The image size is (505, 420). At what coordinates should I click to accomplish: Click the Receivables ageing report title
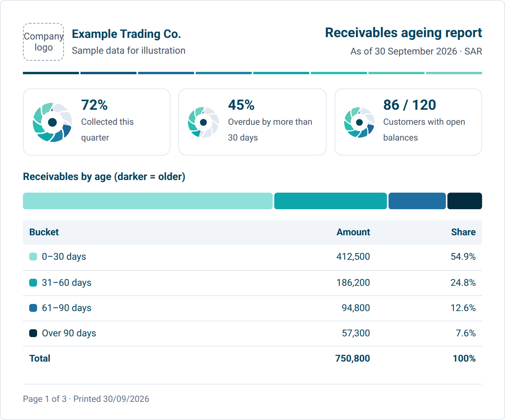coord(404,33)
